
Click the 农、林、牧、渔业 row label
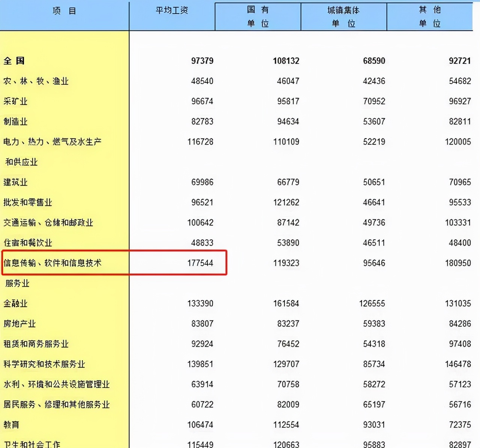[x=36, y=81]
